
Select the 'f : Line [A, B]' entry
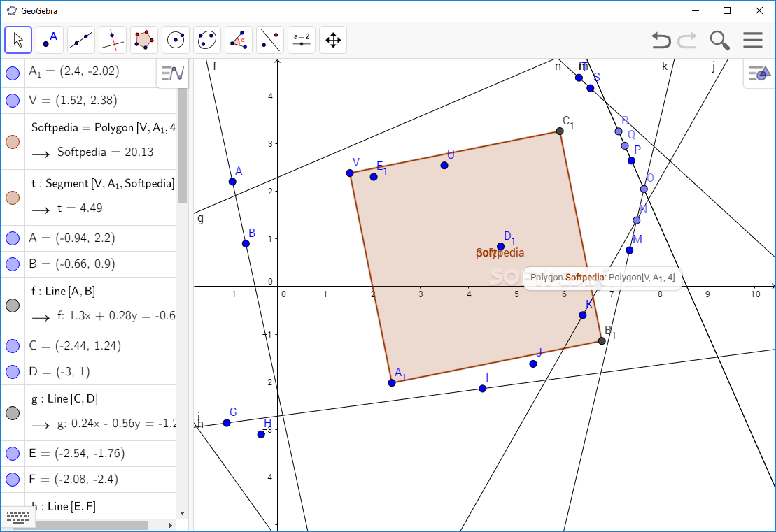tap(101, 305)
